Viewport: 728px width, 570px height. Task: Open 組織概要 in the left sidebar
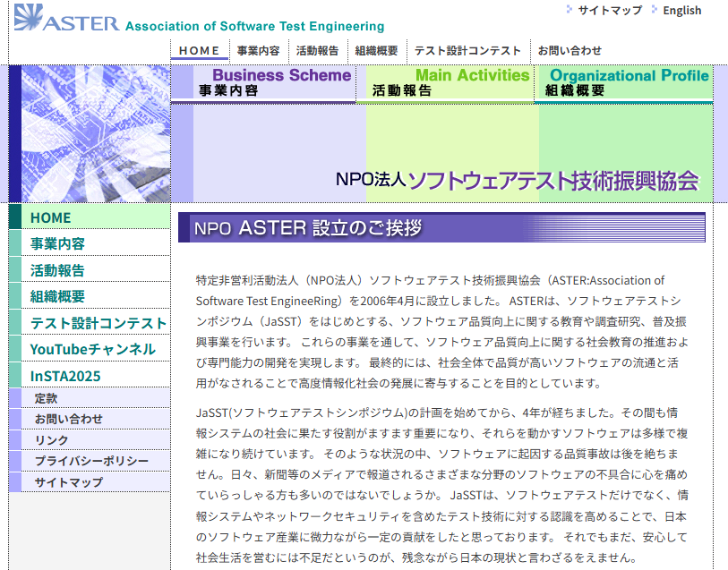(90, 296)
